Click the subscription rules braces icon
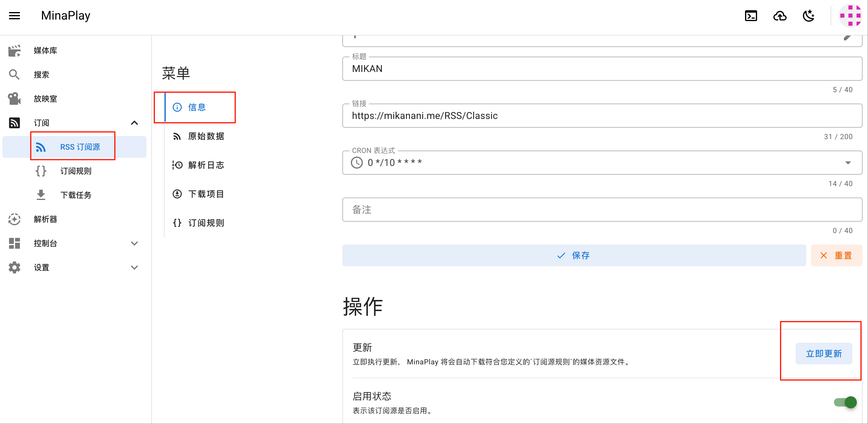868x424 pixels. pos(41,171)
